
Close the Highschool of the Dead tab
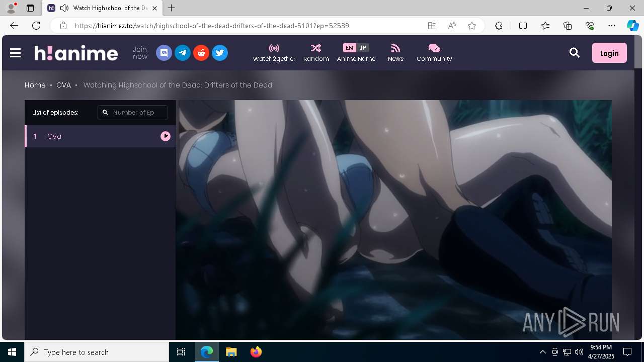pos(154,8)
